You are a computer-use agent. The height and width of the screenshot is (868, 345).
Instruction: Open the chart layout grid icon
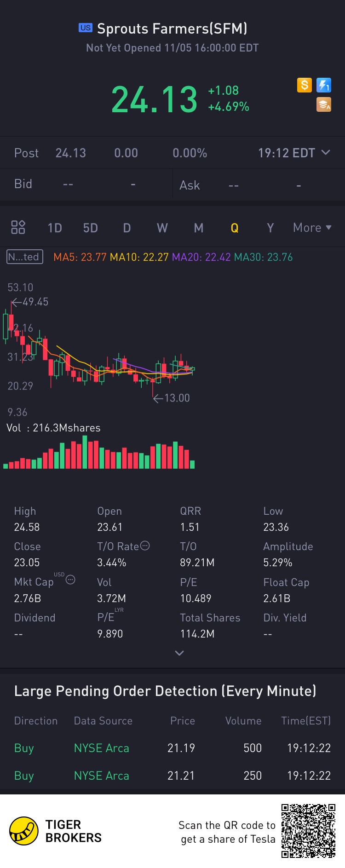click(18, 227)
